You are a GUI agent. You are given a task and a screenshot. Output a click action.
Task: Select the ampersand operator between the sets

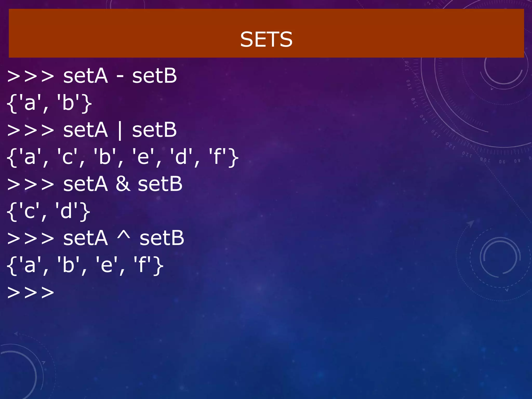coord(123,184)
